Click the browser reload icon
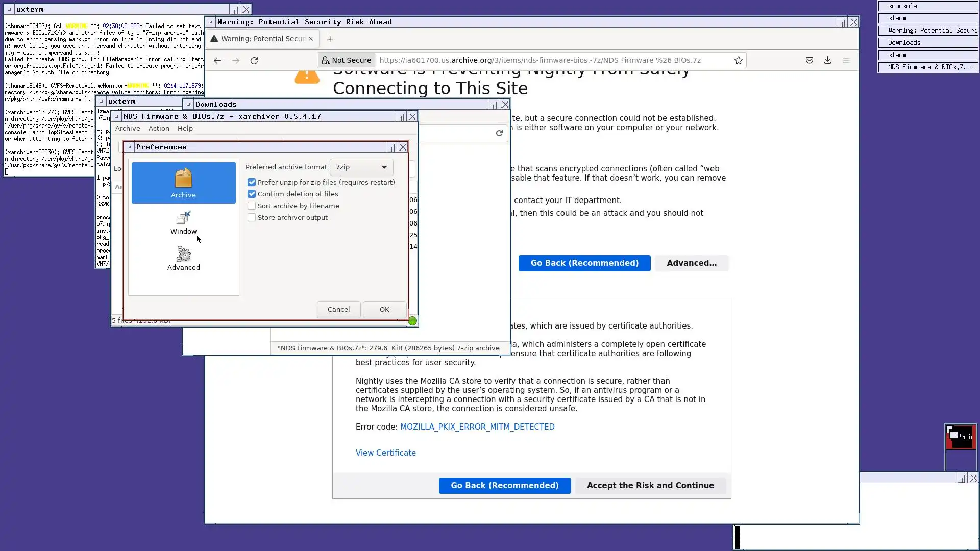 click(254, 60)
